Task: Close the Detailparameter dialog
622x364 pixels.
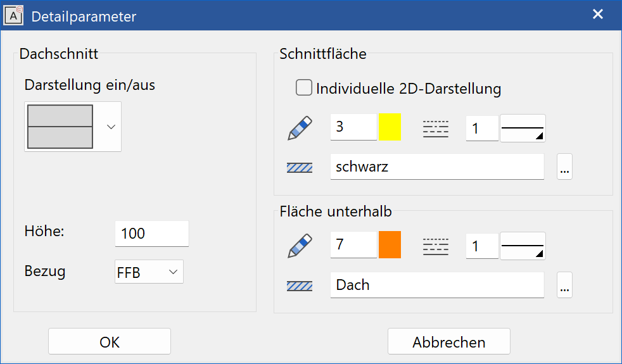Action: tap(597, 15)
